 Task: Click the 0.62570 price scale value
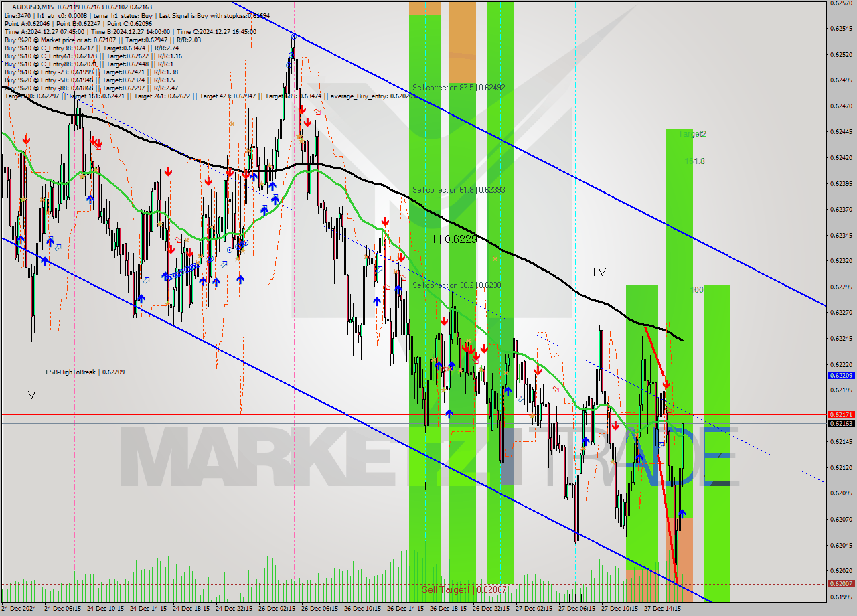click(x=841, y=3)
